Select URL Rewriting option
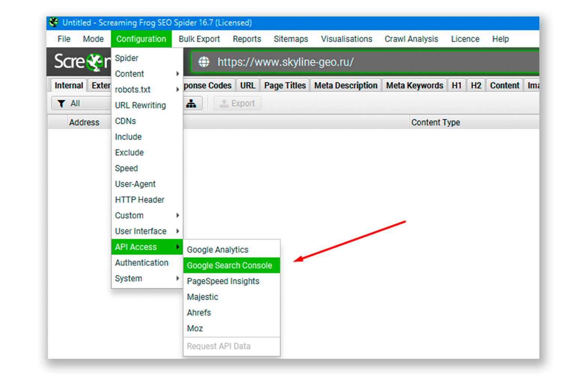The height and width of the screenshot is (376, 588). [147, 105]
